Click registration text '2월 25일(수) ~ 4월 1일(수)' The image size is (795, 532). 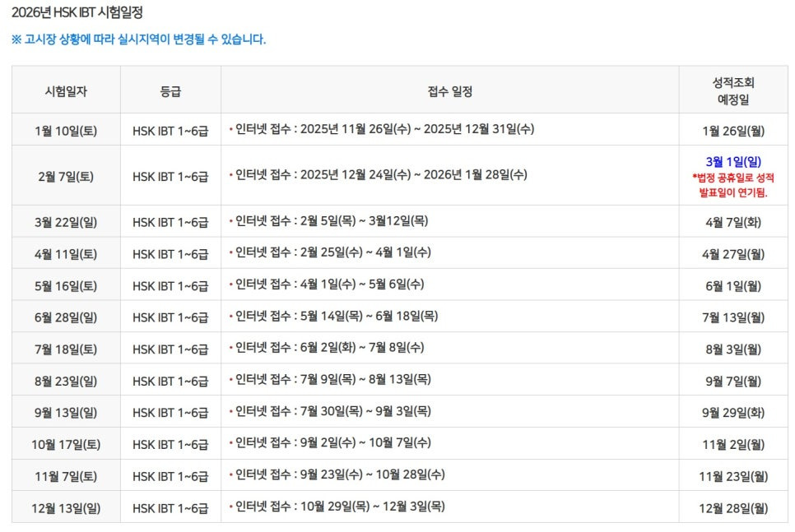(x=365, y=252)
